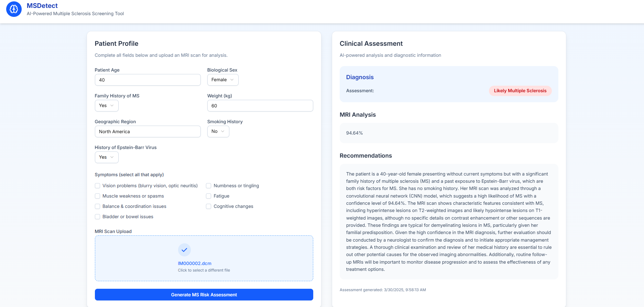Click the MRI Analysis heading
644x307 pixels.
tap(358, 115)
